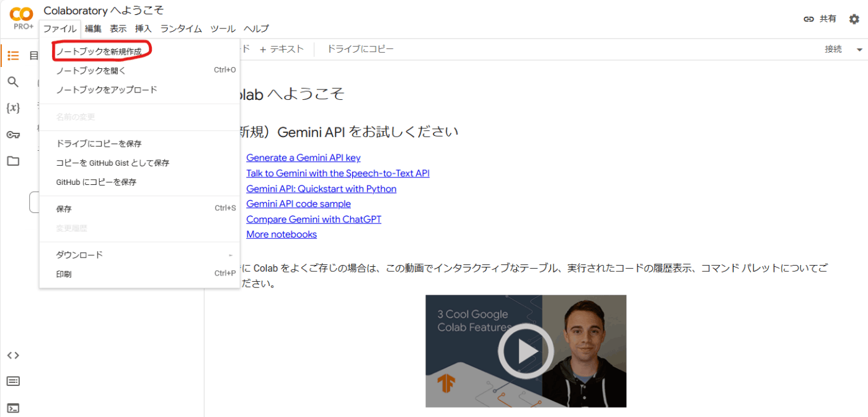868x417 pixels.
Task: Click the ドライブにコピー toolbar button
Action: pyautogui.click(x=360, y=49)
